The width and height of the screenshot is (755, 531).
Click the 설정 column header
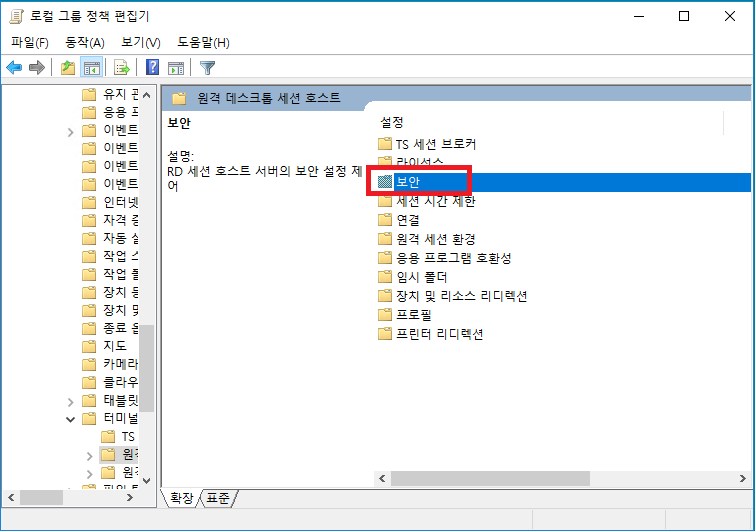(x=392, y=121)
